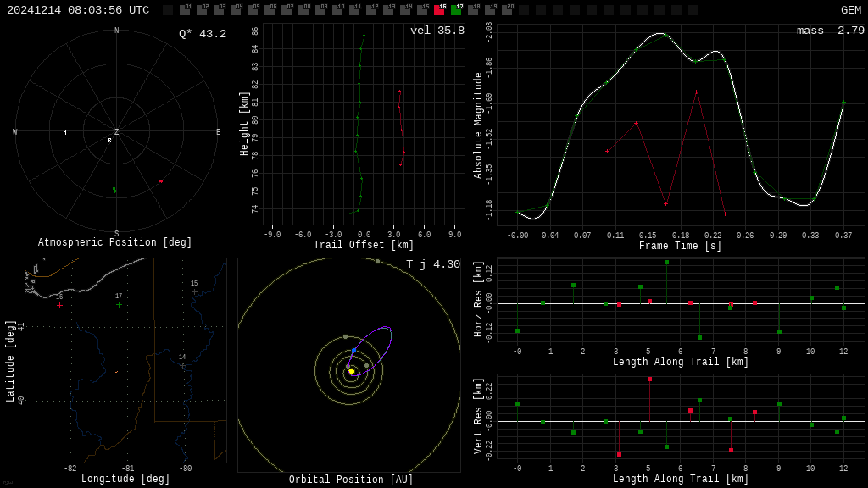Viewport: 868px width, 488px height.
Task: Click red peak point on magnitude light curve
Action: point(696,91)
